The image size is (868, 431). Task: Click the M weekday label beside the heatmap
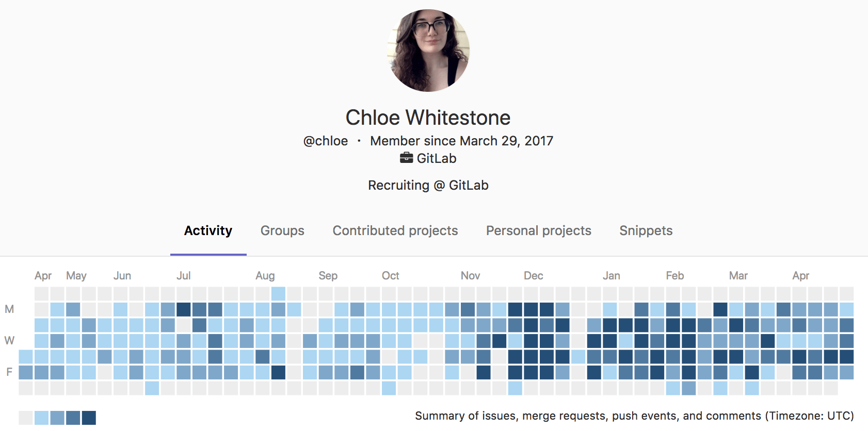point(8,309)
